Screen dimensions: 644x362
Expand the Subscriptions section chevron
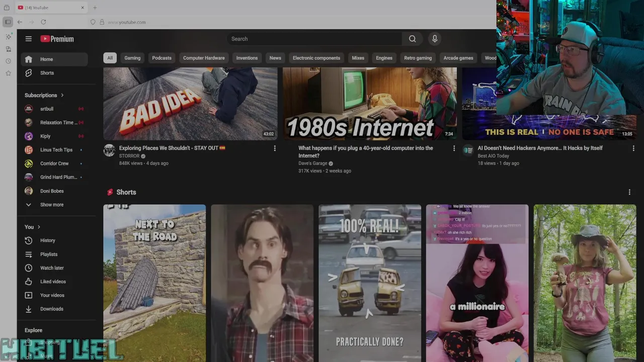pos(62,95)
